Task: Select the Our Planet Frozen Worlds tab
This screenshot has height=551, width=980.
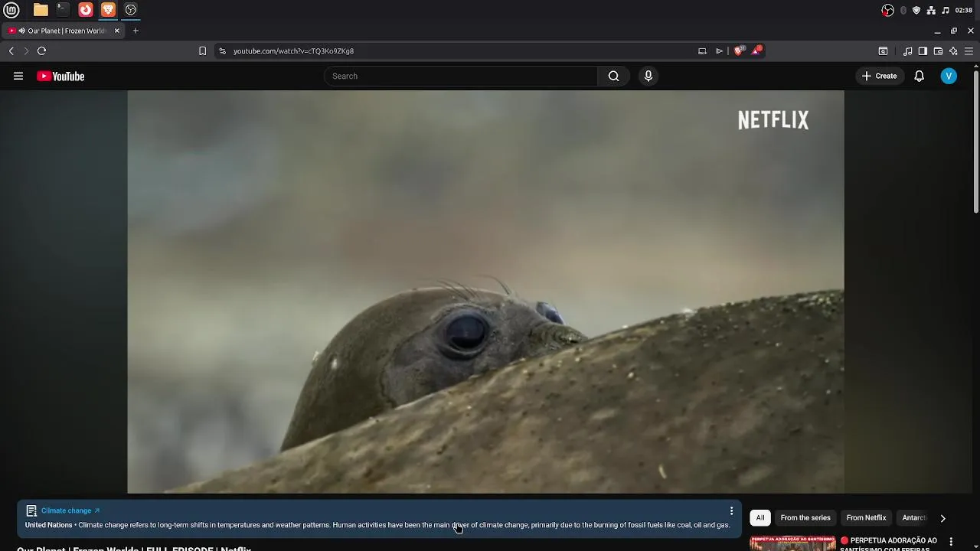Action: pos(64,31)
